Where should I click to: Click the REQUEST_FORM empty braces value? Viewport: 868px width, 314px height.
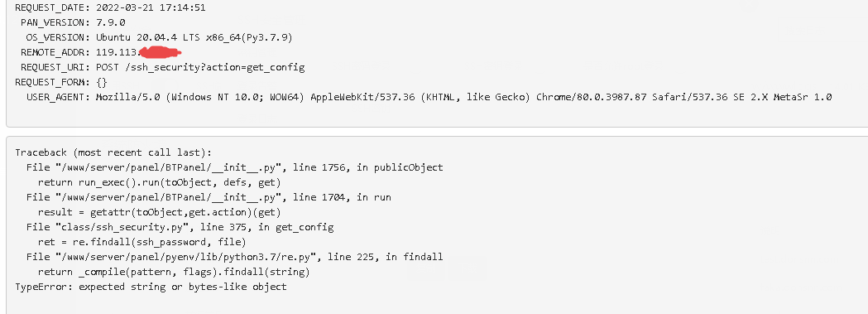point(101,82)
